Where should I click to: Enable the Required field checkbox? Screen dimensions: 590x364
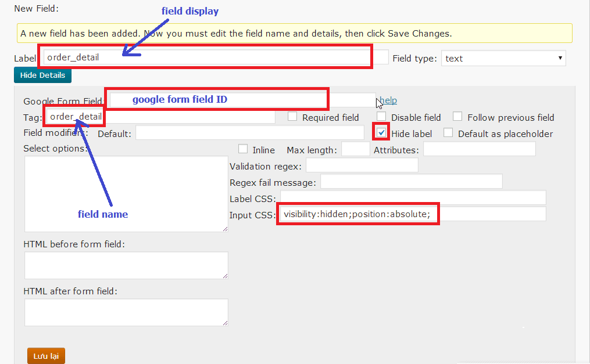tap(293, 117)
